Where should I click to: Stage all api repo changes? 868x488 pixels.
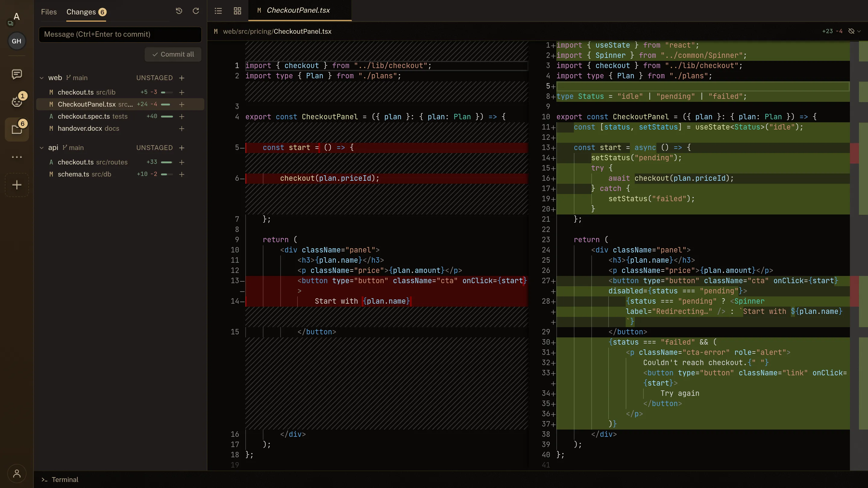click(182, 148)
